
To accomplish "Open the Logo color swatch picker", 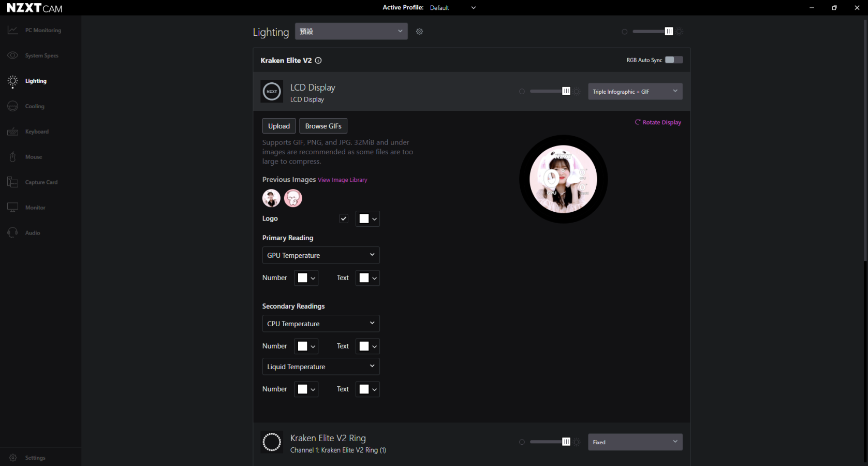I will coord(367,219).
